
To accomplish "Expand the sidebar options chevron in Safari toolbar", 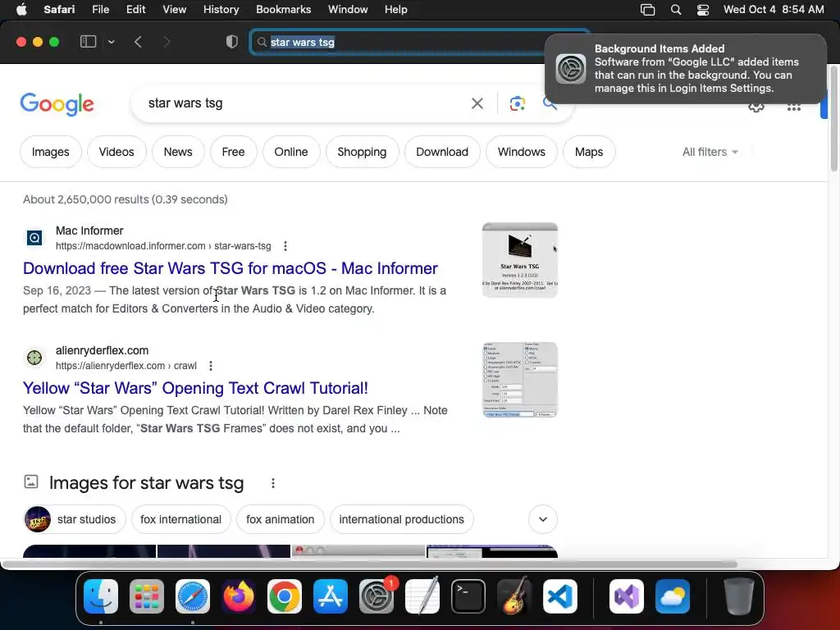I will 111,42.
